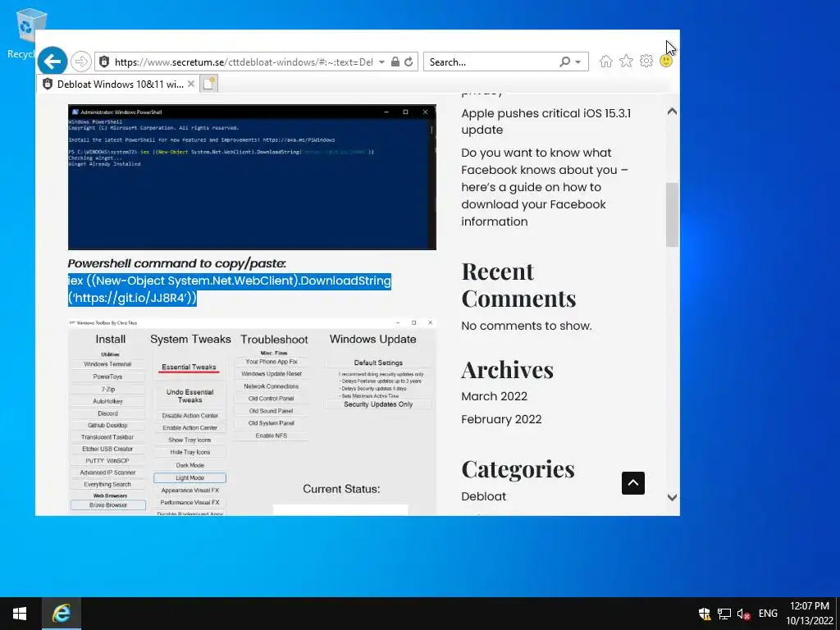
Task: Open Windows Security tray icon
Action: (704, 614)
